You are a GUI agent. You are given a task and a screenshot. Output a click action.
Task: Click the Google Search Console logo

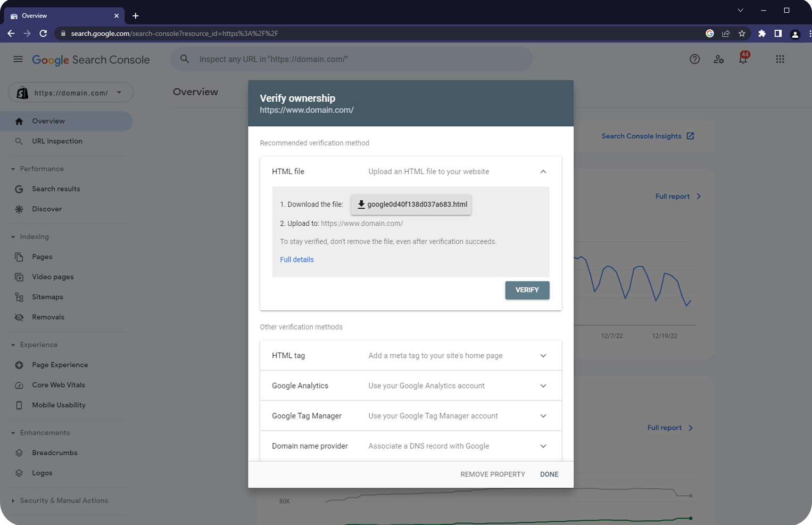click(x=91, y=60)
